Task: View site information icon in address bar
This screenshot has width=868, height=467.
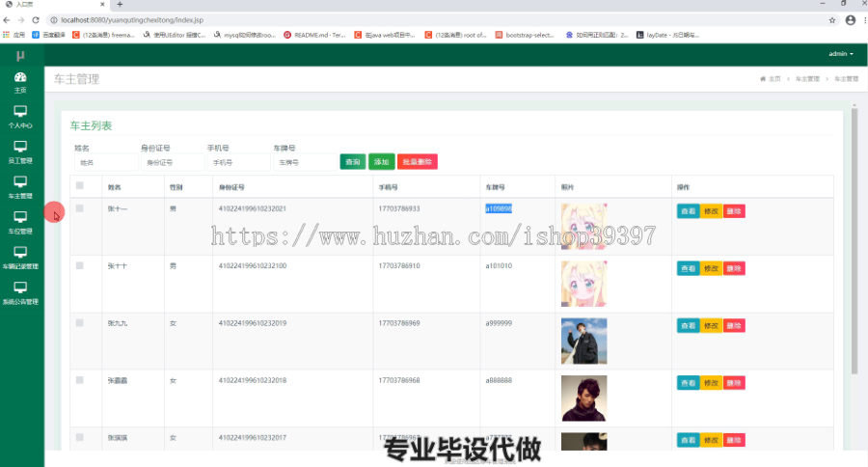Action: coord(54,20)
